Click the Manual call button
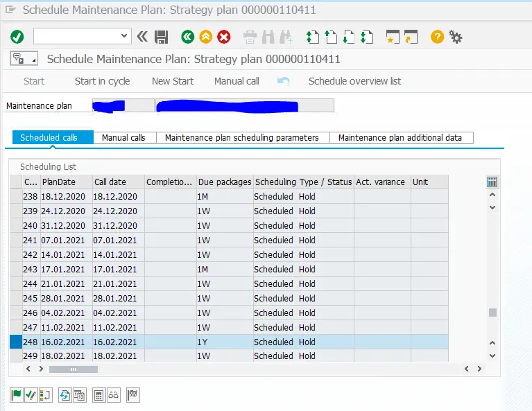This screenshot has height=411, width=532. pyautogui.click(x=237, y=81)
